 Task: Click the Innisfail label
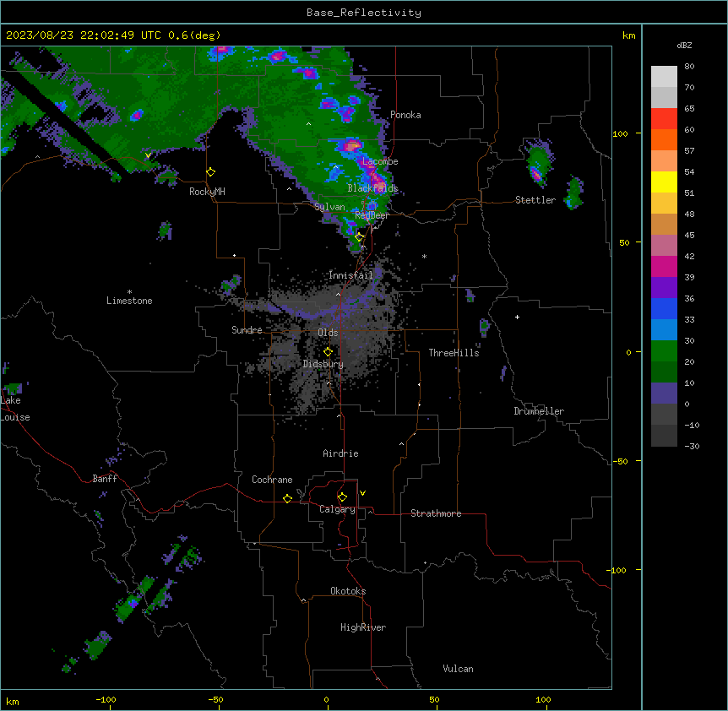click(x=350, y=275)
